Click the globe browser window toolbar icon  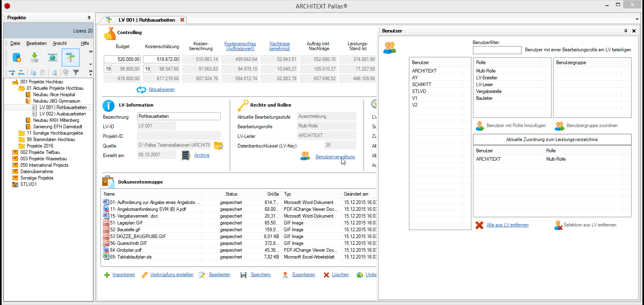point(52,58)
